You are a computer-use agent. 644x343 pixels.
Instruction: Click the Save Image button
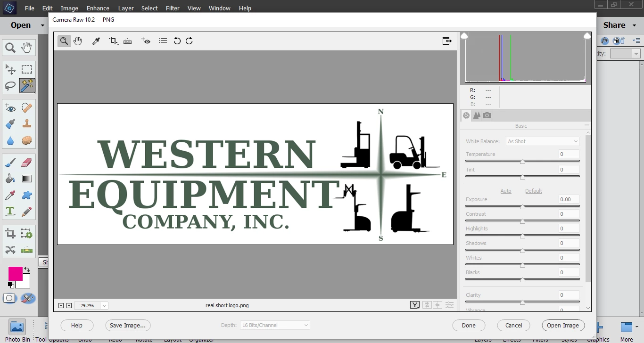[128, 325]
